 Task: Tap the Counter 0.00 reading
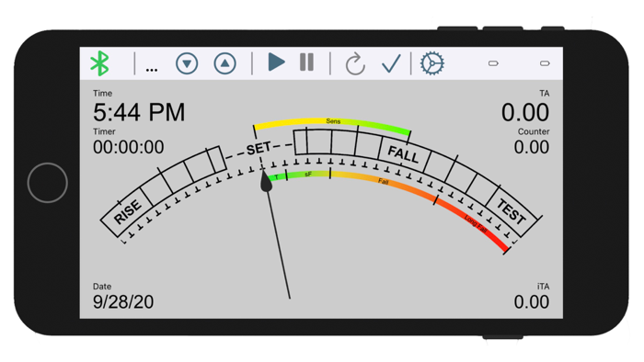(x=532, y=147)
